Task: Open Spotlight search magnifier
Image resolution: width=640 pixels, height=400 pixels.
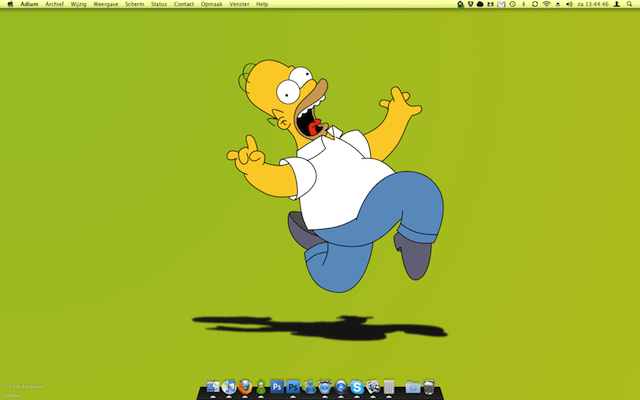Action: (629, 4)
